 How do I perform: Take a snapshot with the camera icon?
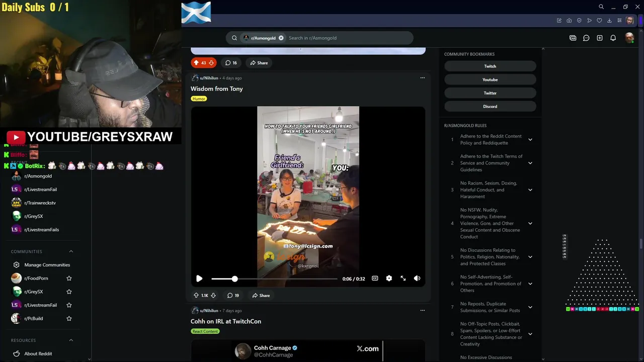pos(569,21)
